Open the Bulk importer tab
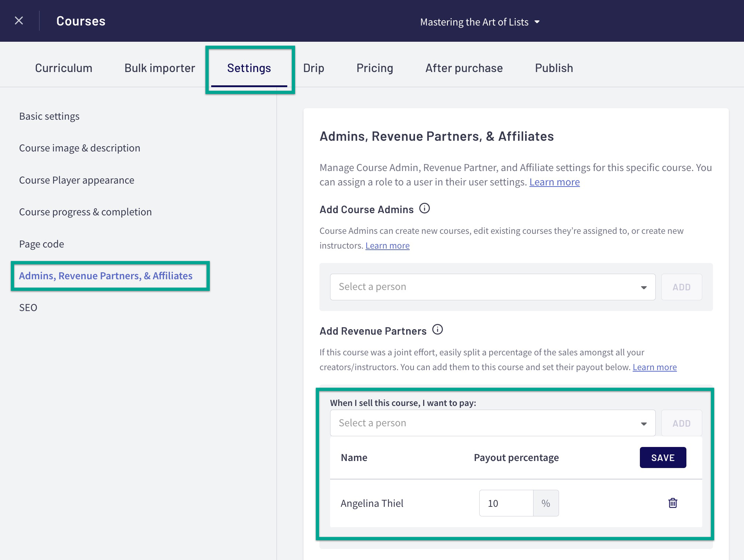Image resolution: width=744 pixels, height=560 pixels. pyautogui.click(x=160, y=68)
